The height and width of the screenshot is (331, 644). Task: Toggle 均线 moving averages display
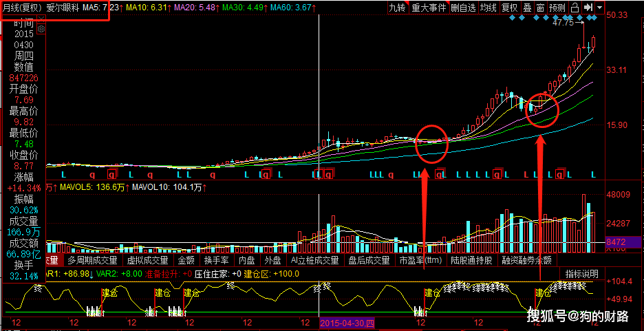pos(489,7)
